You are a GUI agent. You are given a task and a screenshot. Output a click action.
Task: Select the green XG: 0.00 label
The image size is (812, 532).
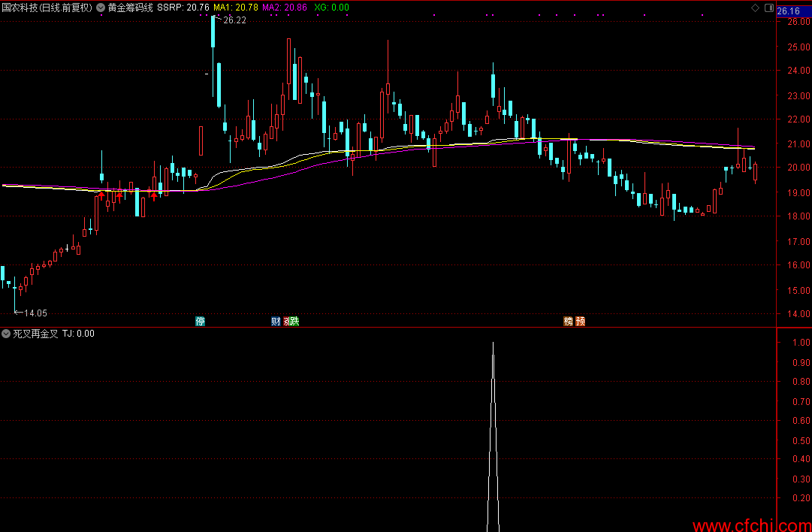331,8
